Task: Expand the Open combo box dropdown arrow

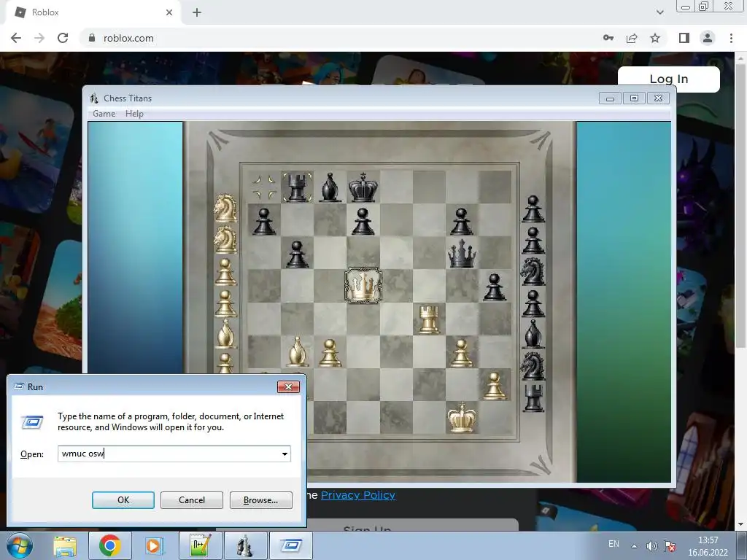Action: click(x=285, y=454)
